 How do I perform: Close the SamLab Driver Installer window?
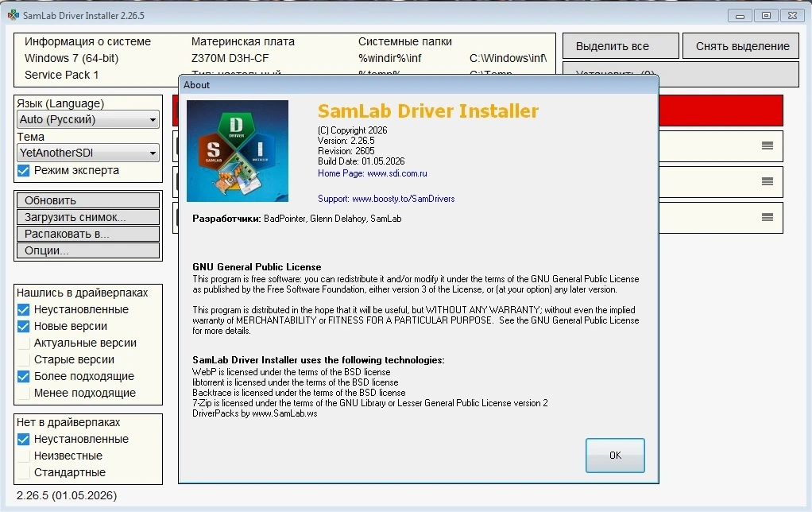(792, 16)
